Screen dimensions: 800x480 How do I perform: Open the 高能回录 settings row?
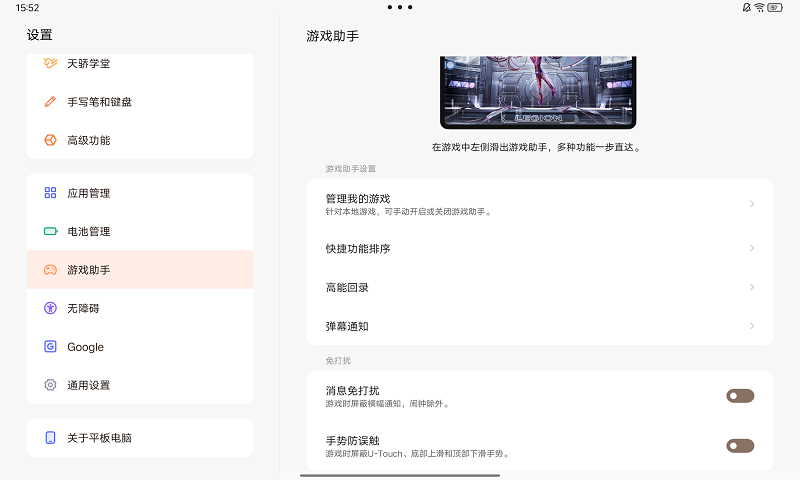coord(538,287)
